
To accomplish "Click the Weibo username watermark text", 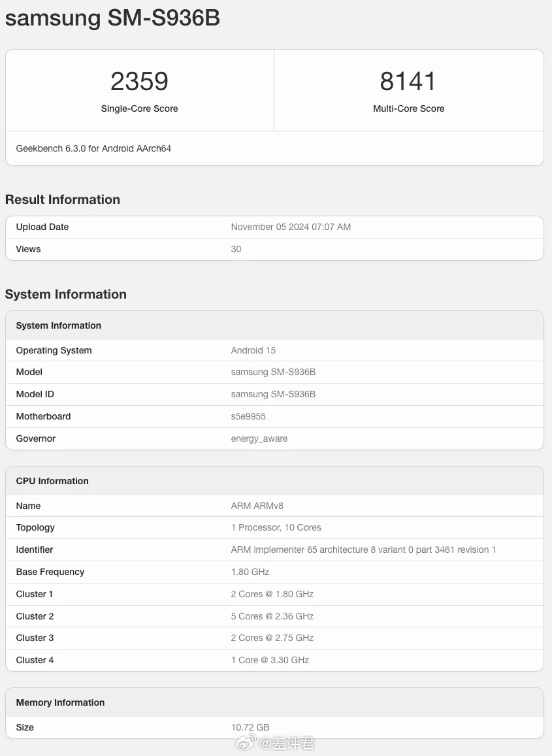I will pyautogui.click(x=286, y=743).
